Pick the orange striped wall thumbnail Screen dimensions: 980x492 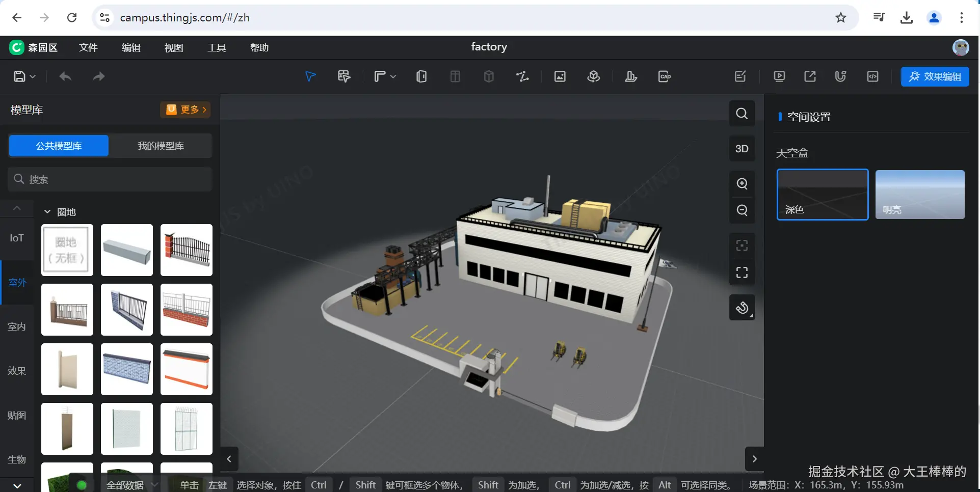pos(187,369)
